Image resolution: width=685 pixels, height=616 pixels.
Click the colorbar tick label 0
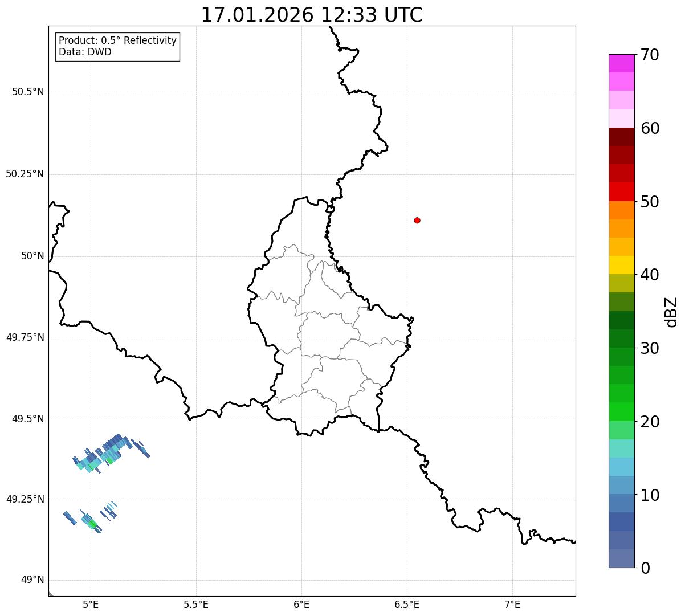pyautogui.click(x=645, y=568)
